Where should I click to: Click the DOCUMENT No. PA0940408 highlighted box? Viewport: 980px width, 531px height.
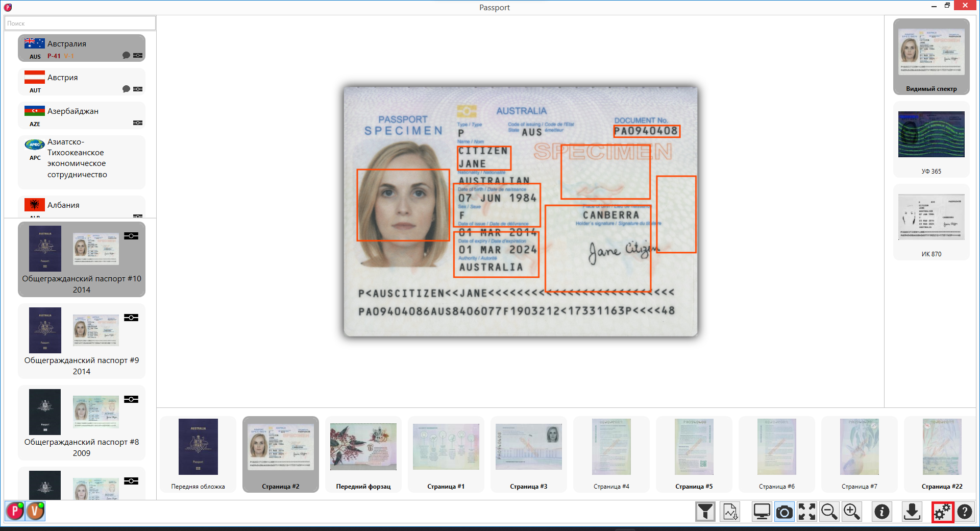pyautogui.click(x=647, y=131)
